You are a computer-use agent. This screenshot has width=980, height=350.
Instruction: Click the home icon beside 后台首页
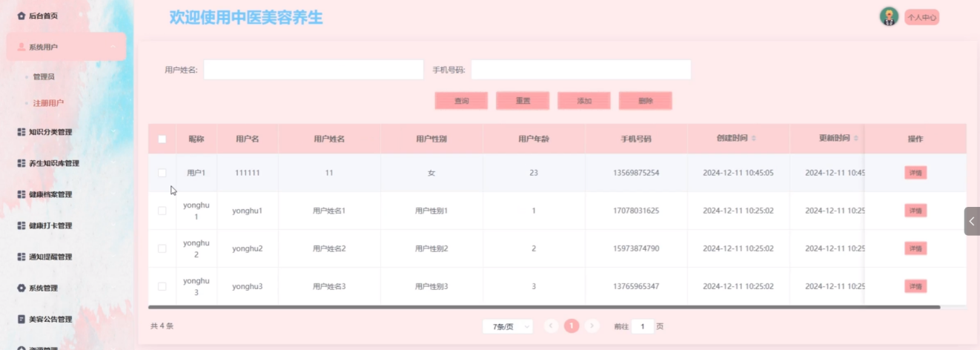pos(21,16)
